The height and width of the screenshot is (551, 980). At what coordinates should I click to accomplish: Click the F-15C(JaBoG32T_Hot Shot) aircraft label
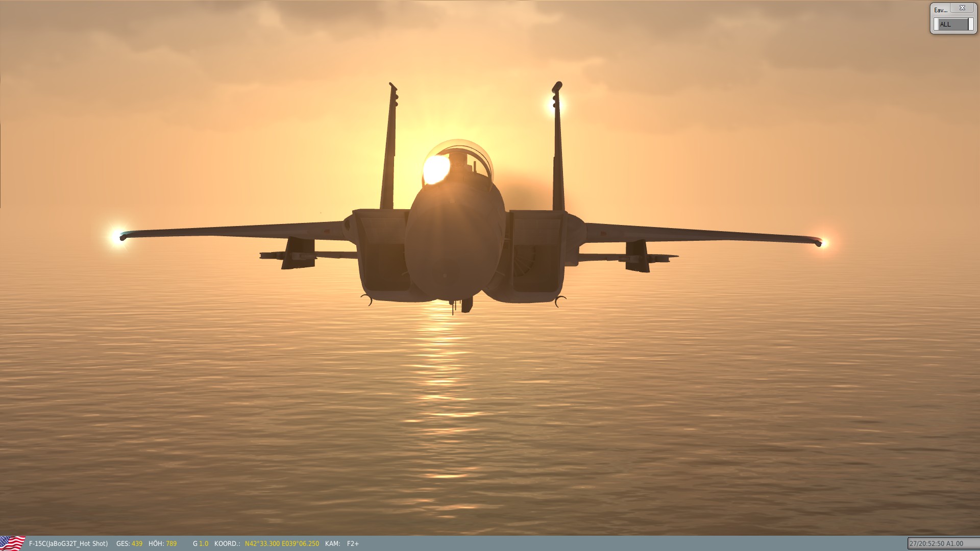pos(68,544)
